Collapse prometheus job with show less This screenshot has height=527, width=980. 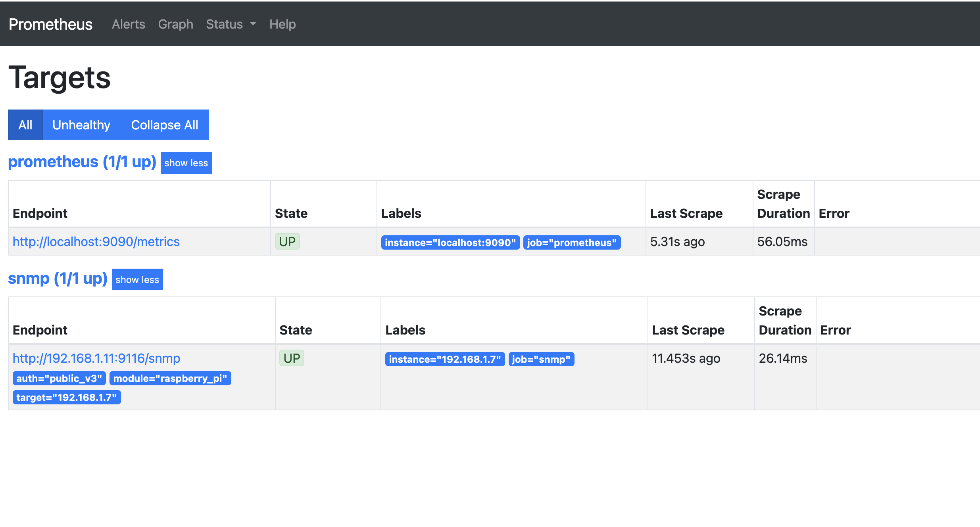(x=186, y=163)
